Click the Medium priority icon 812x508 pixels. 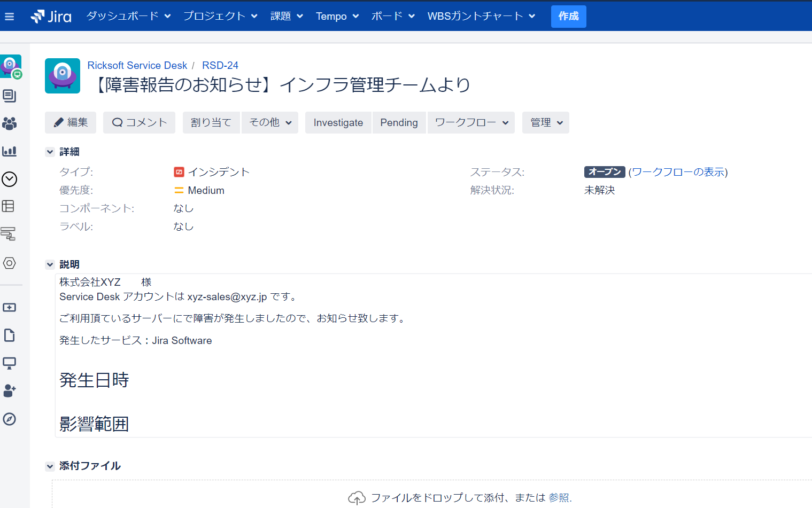tap(179, 190)
